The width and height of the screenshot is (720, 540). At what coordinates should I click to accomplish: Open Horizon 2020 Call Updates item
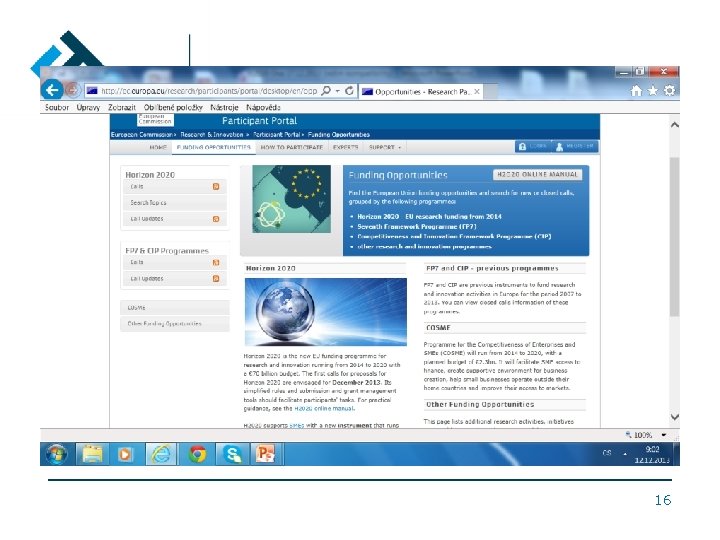tap(174, 219)
